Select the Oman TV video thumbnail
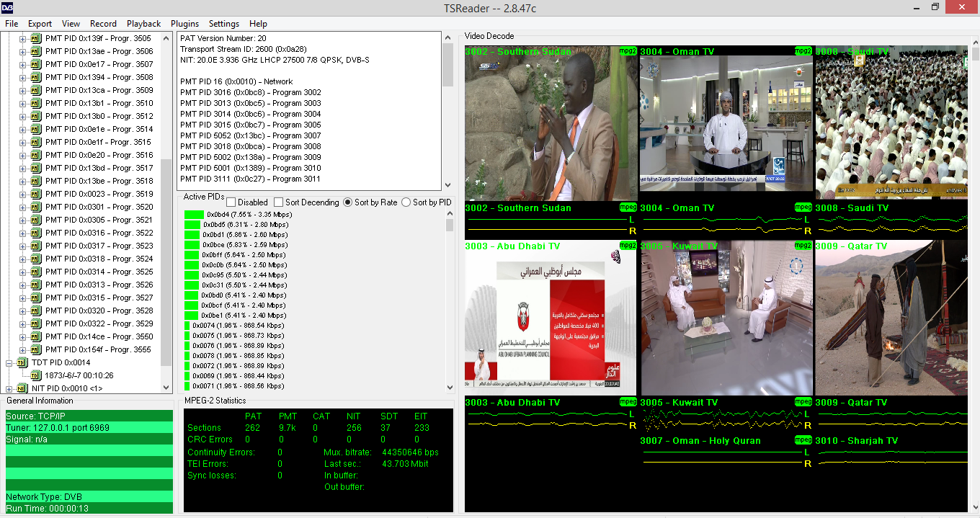This screenshot has height=518, width=980. (x=726, y=123)
